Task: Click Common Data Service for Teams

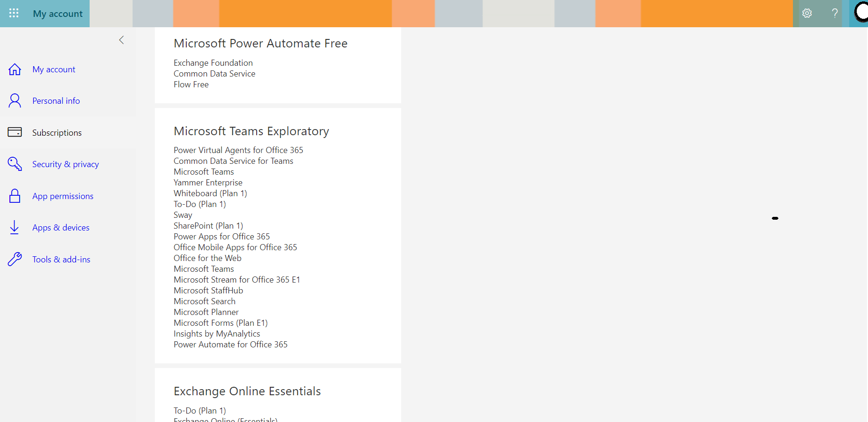Action: point(233,161)
